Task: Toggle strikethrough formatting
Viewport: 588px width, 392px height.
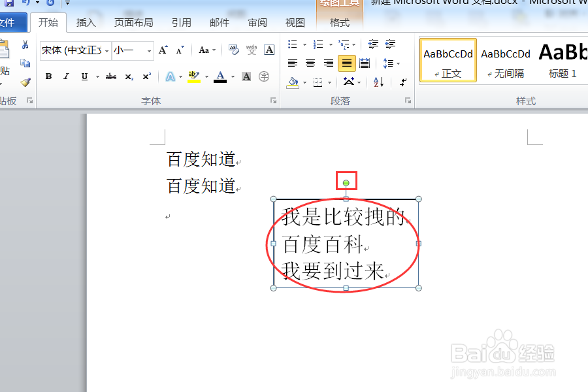Action: coord(110,76)
